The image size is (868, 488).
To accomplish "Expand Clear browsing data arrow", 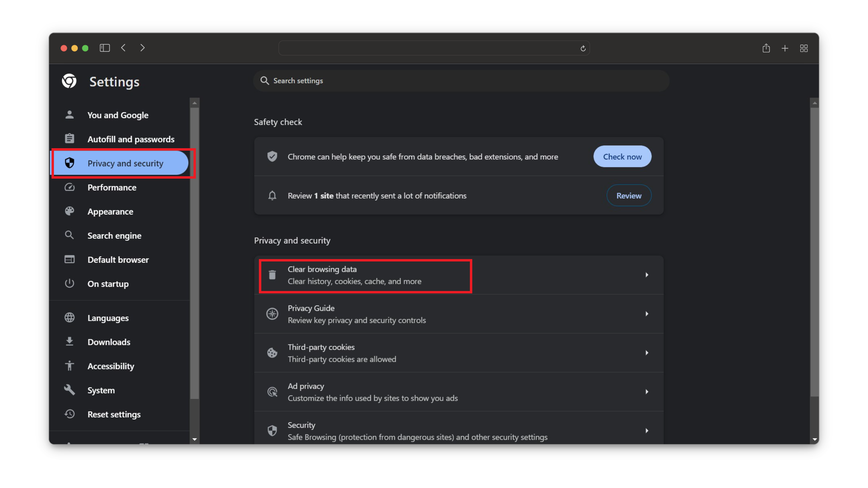I will (x=646, y=275).
